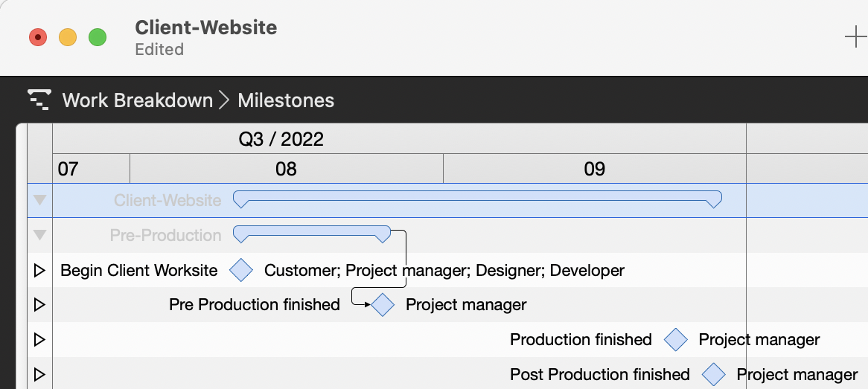868x389 pixels.
Task: Expand the Post Production finished row
Action: (40, 374)
